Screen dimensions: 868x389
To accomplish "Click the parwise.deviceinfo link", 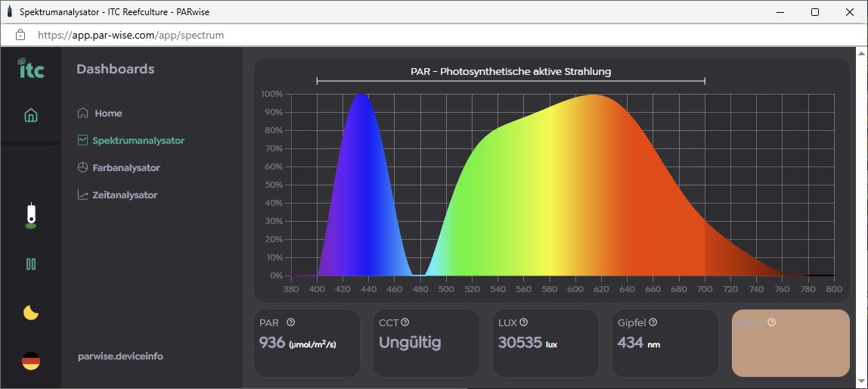I will (x=120, y=356).
